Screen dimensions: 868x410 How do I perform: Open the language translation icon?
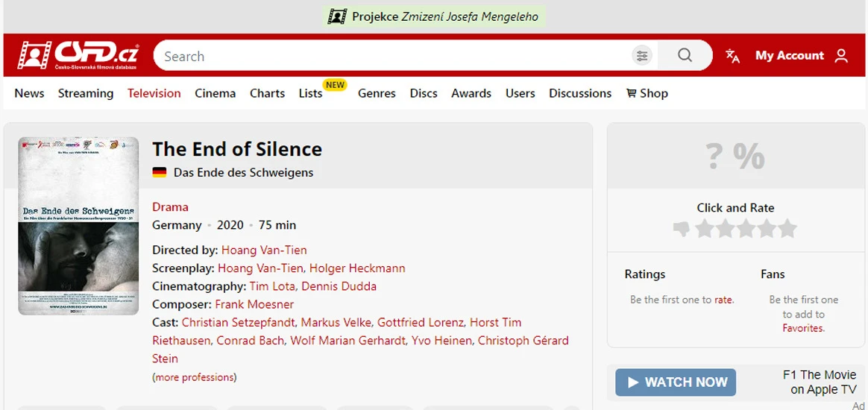733,56
